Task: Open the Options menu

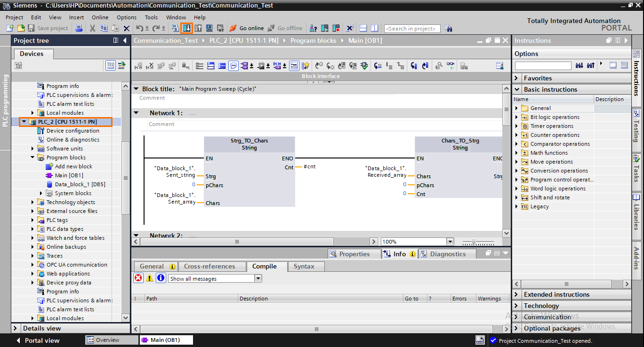Action: [x=126, y=17]
